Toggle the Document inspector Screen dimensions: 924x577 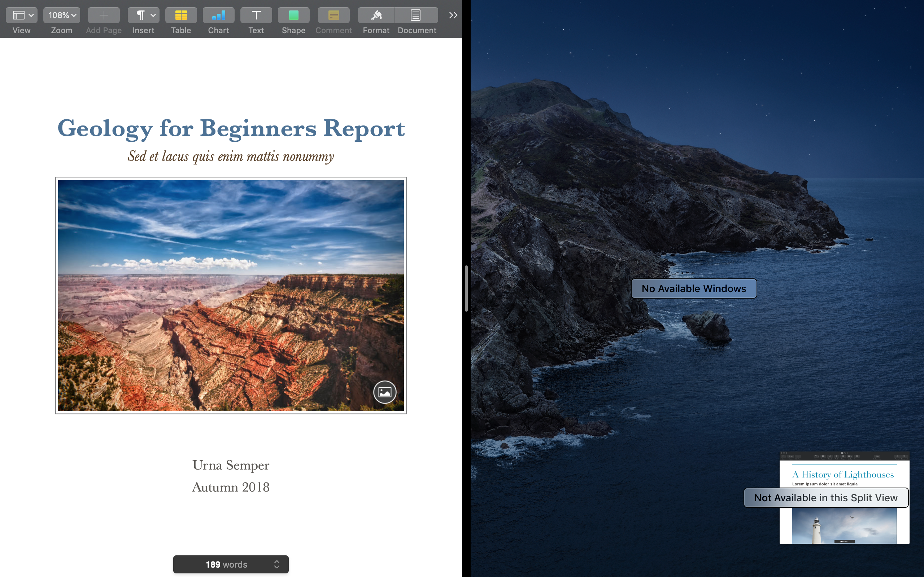click(x=416, y=15)
